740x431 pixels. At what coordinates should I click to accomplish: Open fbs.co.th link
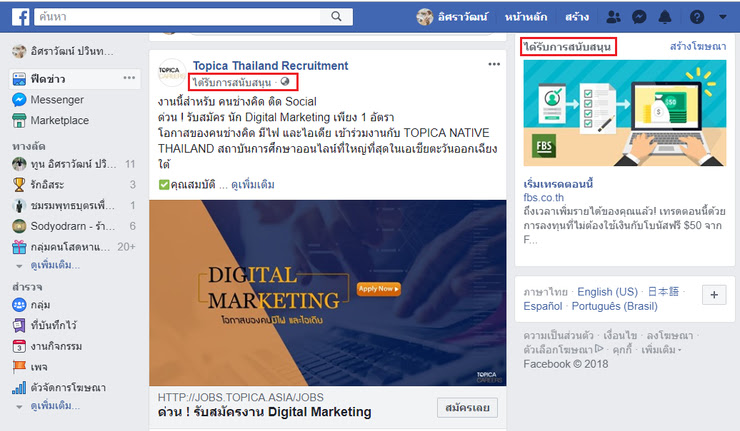click(544, 197)
